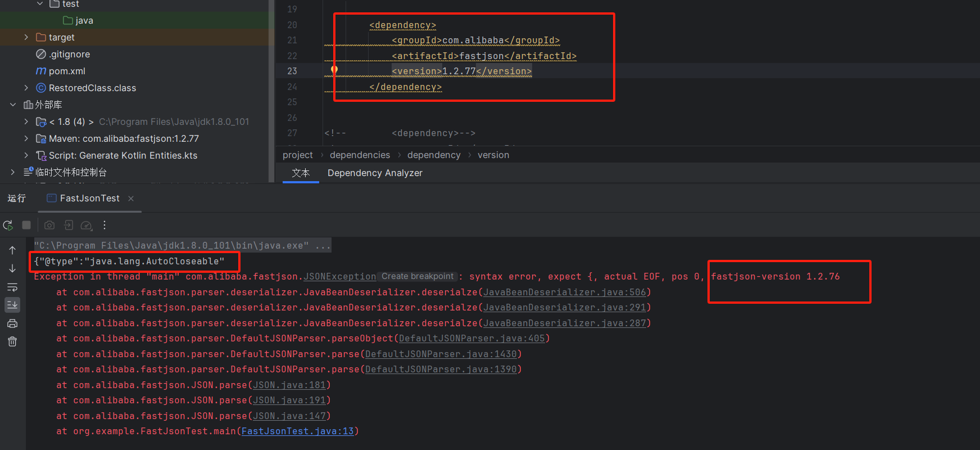Open the profiler gauge icon
980x450 pixels.
(x=86, y=225)
